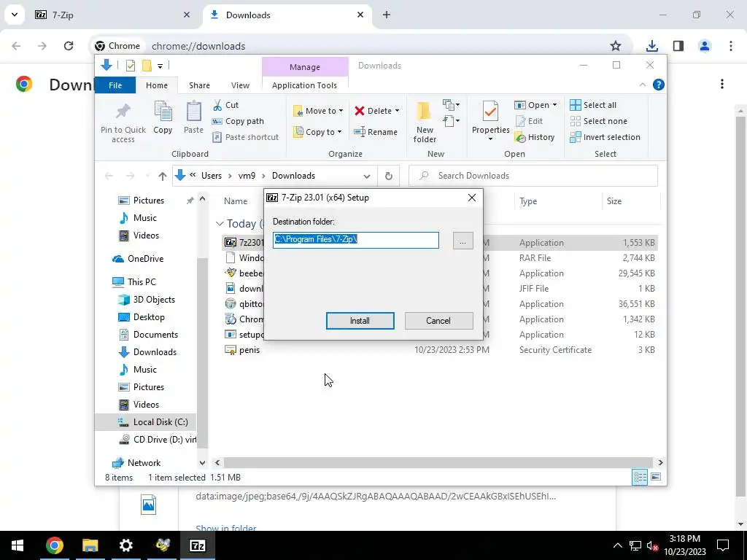Switch to the Home ribbon tab
The image size is (747, 560).
pos(157,85)
